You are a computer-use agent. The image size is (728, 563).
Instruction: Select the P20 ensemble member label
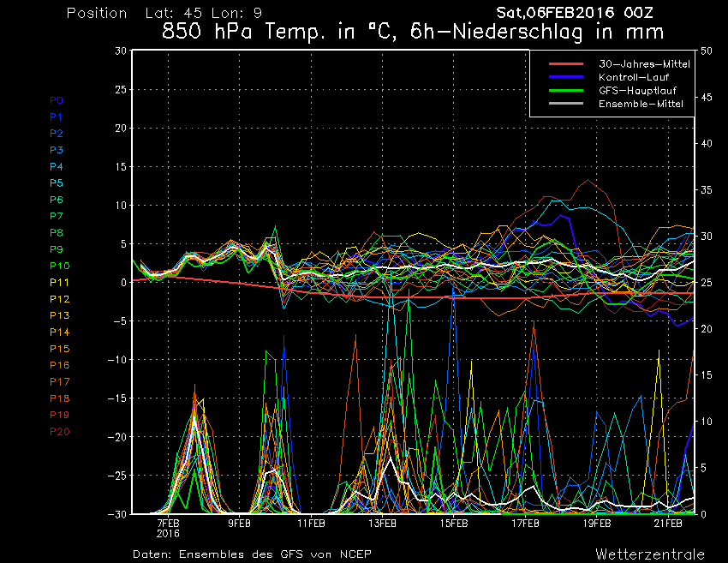coord(59,431)
